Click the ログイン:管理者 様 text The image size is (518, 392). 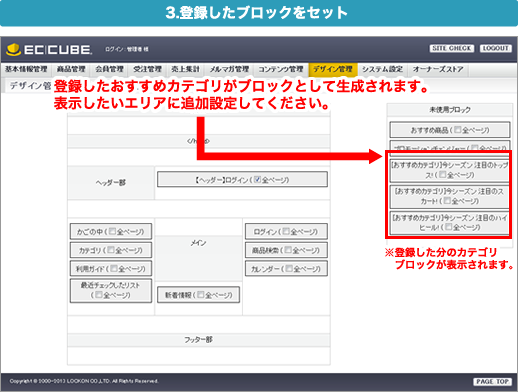pyautogui.click(x=127, y=49)
